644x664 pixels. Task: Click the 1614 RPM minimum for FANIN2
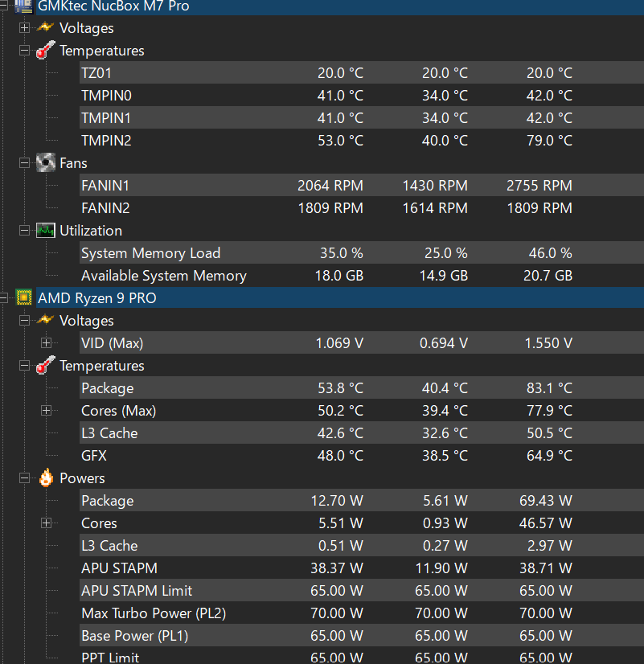coord(435,208)
